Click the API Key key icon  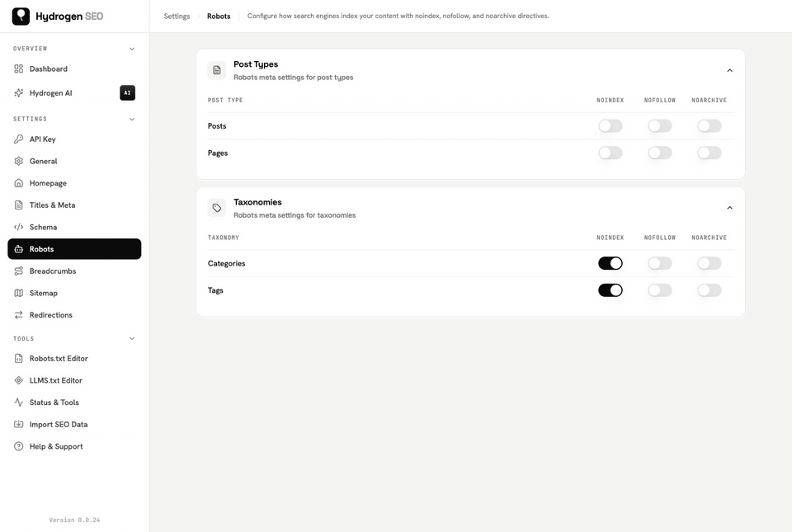pyautogui.click(x=19, y=139)
